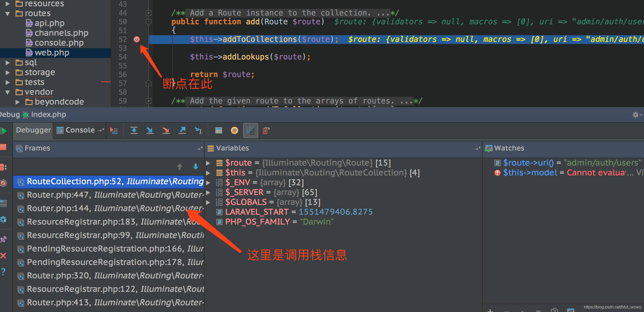This screenshot has height=312, width=644.
Task: Expand the $_SERVER array
Action: 208,192
